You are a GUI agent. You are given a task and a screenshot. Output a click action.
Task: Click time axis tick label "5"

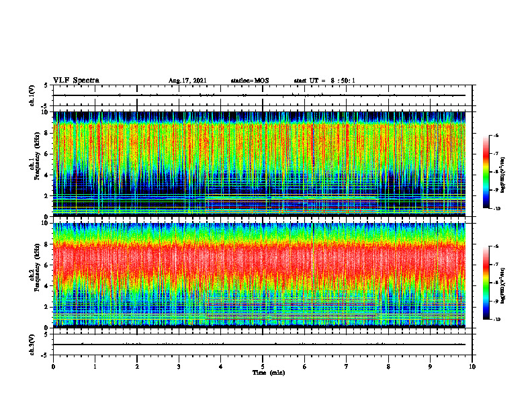tap(263, 367)
